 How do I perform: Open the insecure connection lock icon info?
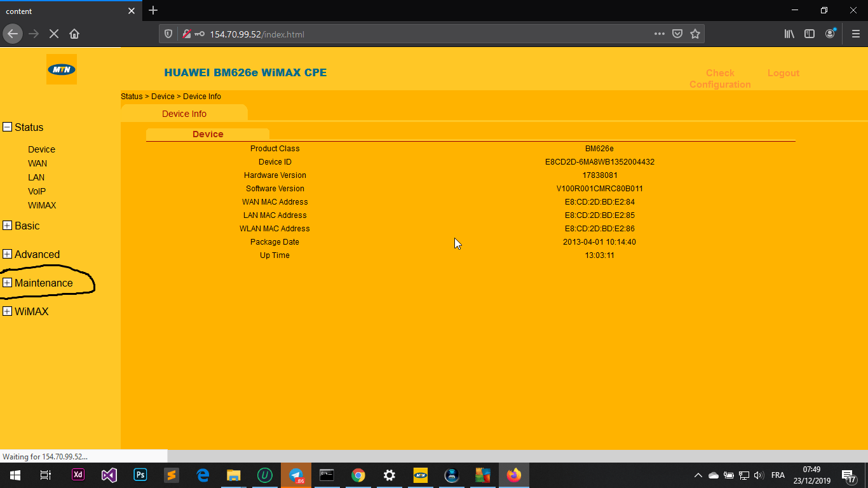(x=187, y=34)
